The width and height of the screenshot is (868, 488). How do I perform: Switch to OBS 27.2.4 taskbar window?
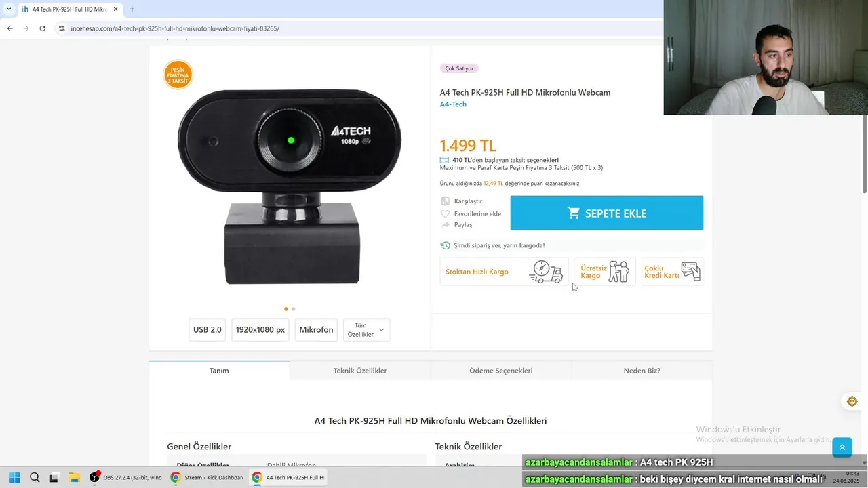point(126,477)
